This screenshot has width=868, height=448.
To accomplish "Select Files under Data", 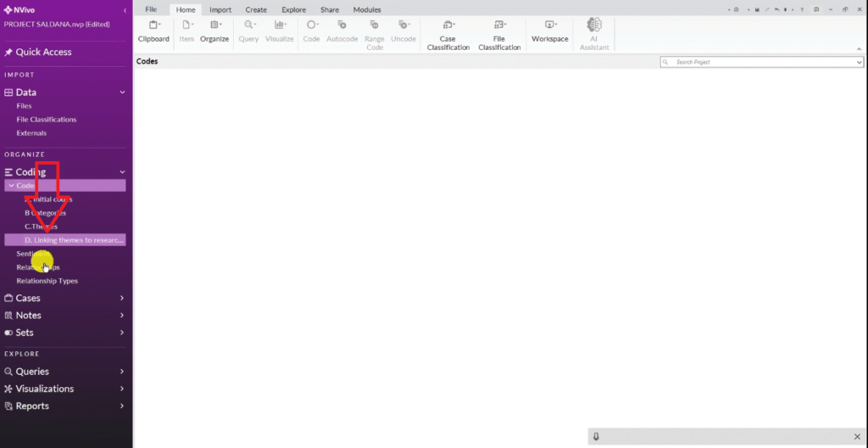I will [24, 106].
